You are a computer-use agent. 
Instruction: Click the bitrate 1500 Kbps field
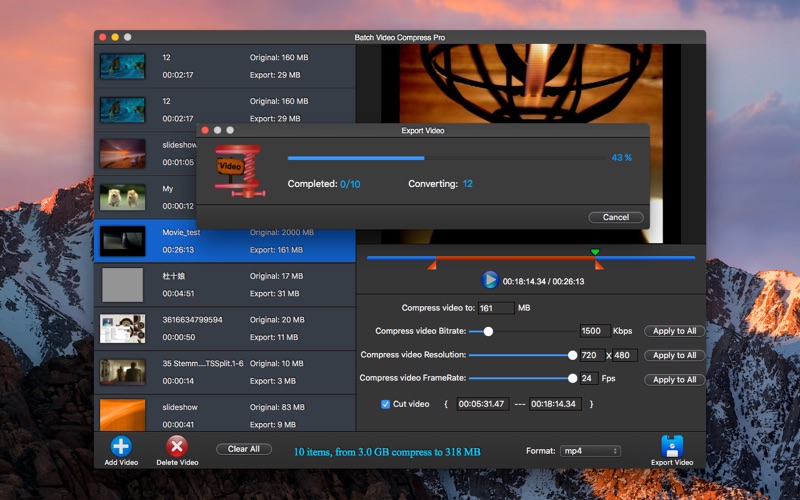595,331
